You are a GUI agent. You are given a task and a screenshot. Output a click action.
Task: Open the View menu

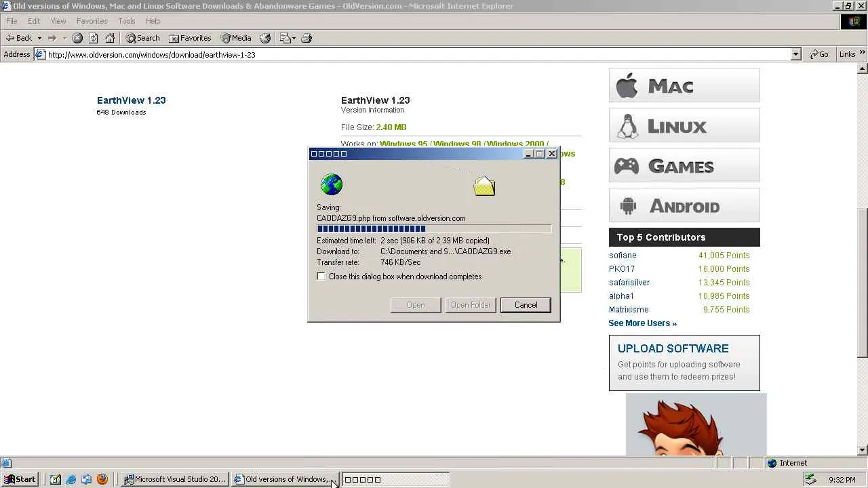[58, 21]
